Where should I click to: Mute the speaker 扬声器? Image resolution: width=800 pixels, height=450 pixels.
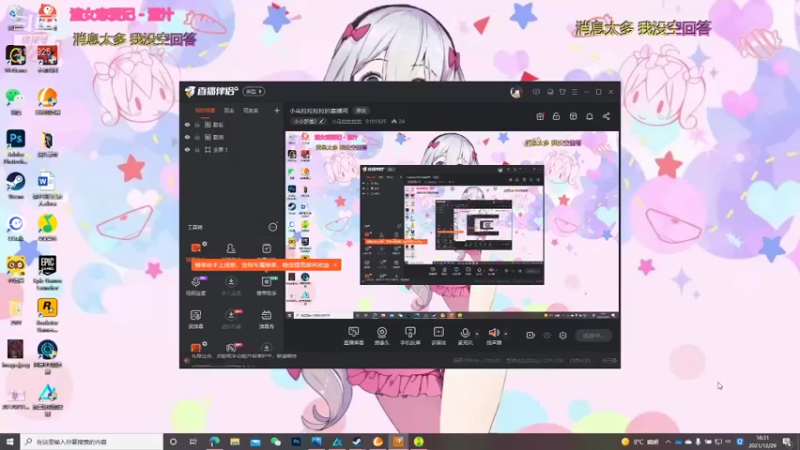[493, 336]
